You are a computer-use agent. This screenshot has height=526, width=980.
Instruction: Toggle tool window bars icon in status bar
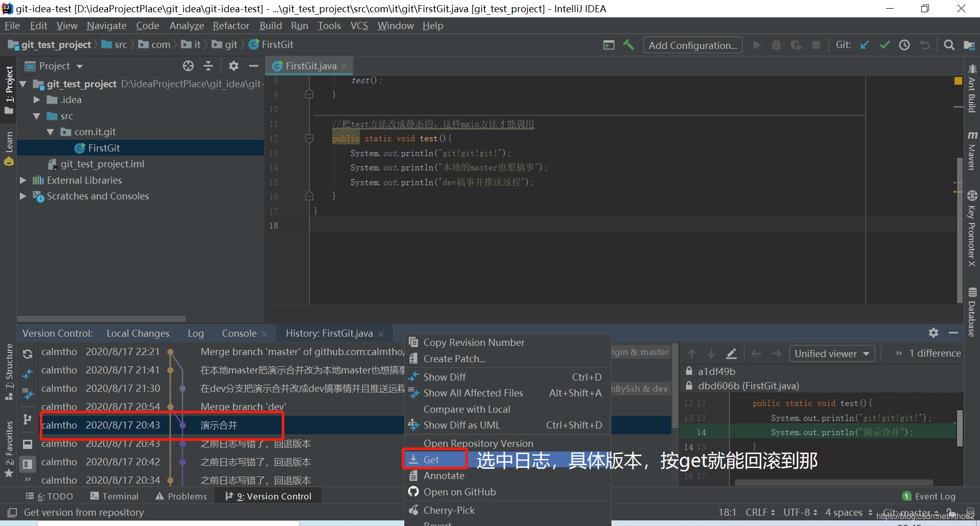coord(12,512)
